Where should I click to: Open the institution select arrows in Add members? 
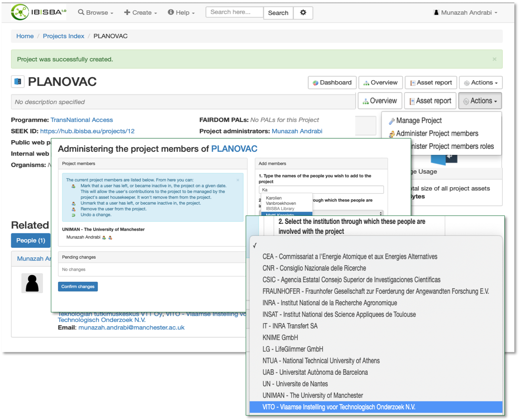(381, 214)
